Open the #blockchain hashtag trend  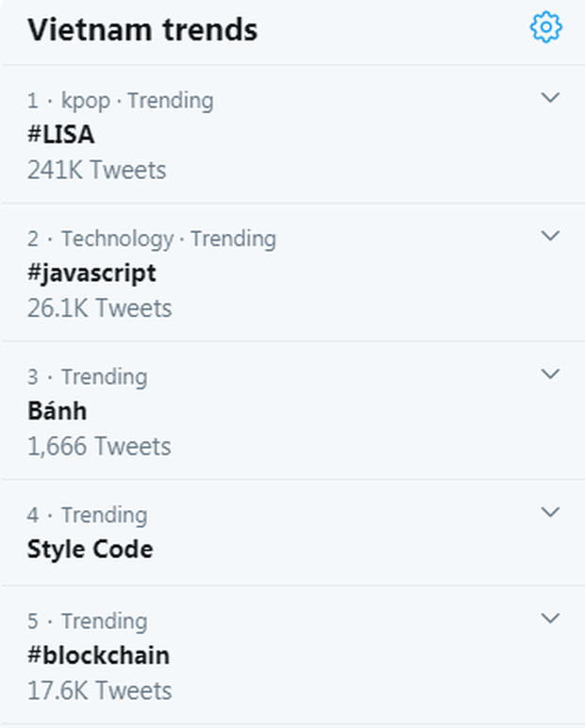pyautogui.click(x=98, y=655)
